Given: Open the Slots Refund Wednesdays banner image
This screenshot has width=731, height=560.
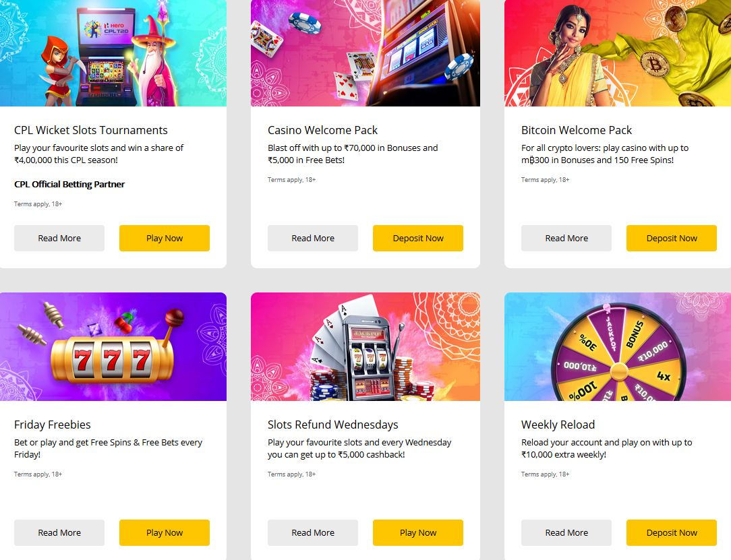Looking at the screenshot, I should click(365, 346).
